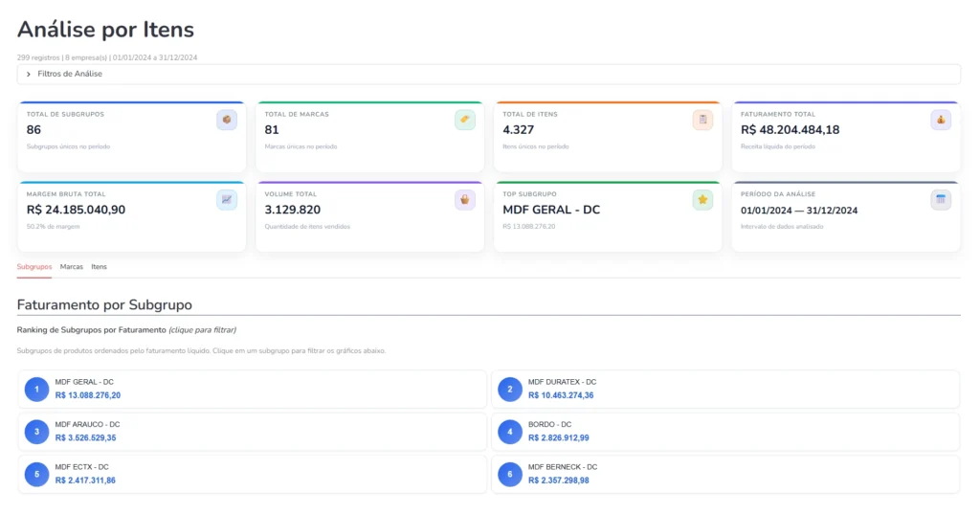Click the Total de Subgrupos box icon
Image resolution: width=980 pixels, height=514 pixels.
coord(227,120)
